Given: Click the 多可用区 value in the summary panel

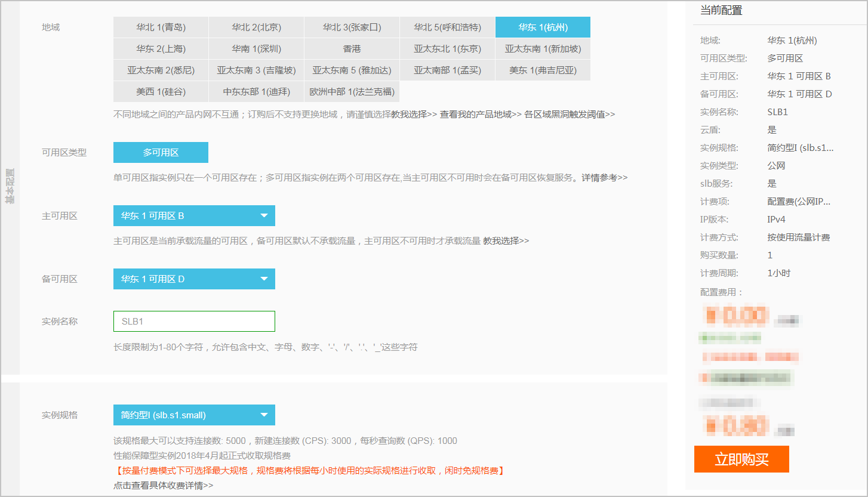Looking at the screenshot, I should point(786,58).
